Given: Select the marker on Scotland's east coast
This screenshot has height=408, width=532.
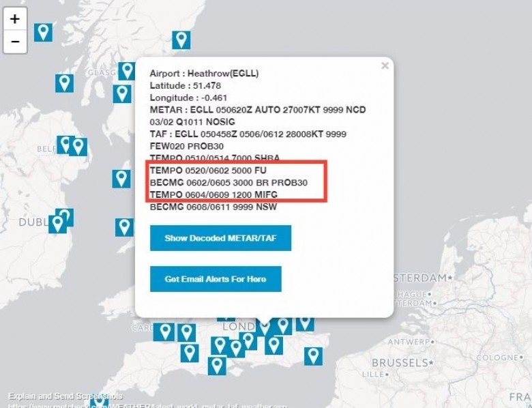Looking at the screenshot, I should 181,40.
